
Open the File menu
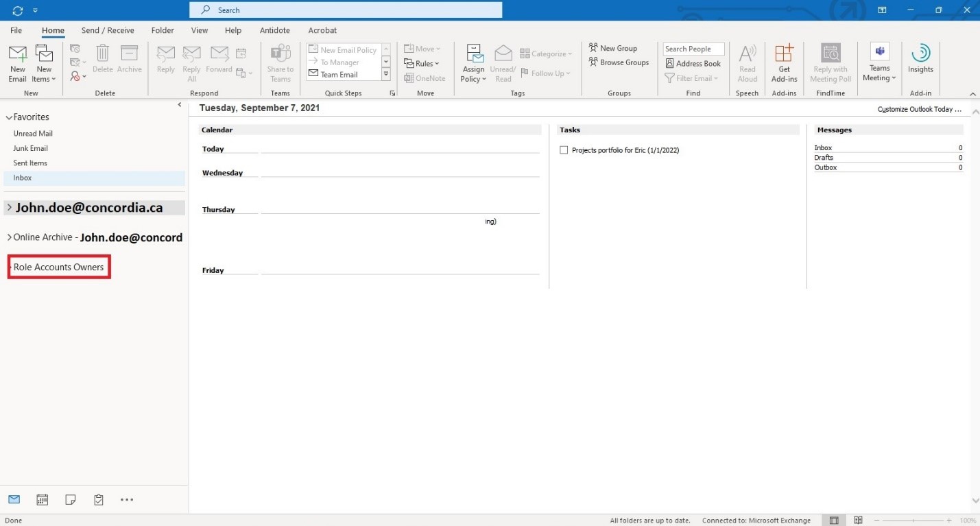pos(16,30)
